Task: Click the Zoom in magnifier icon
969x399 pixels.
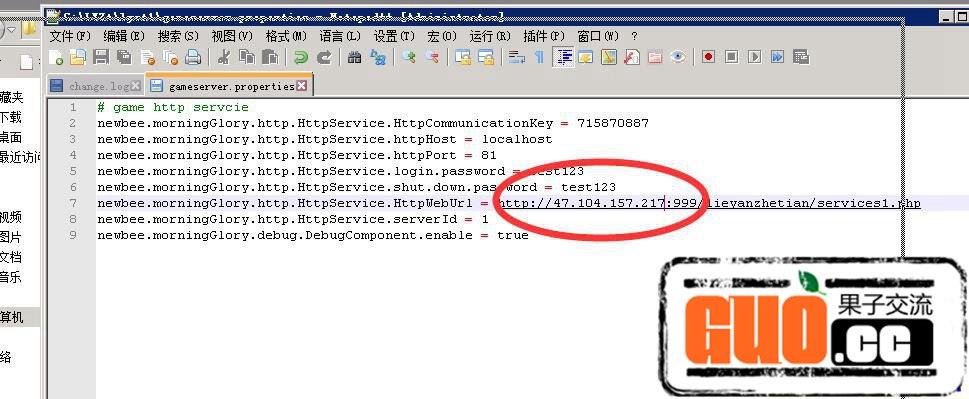Action: [408, 57]
